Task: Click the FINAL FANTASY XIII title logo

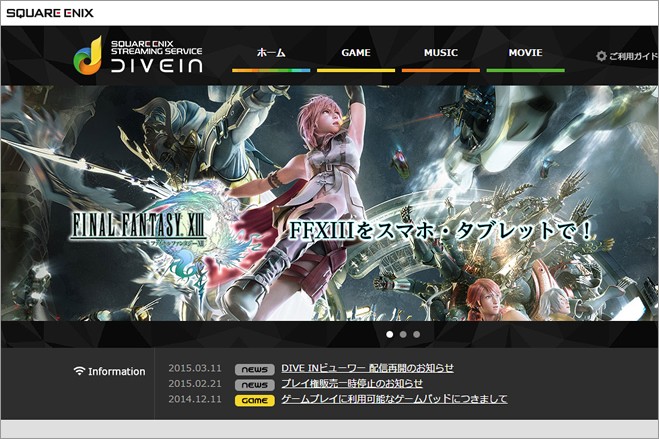Action: coord(137,226)
